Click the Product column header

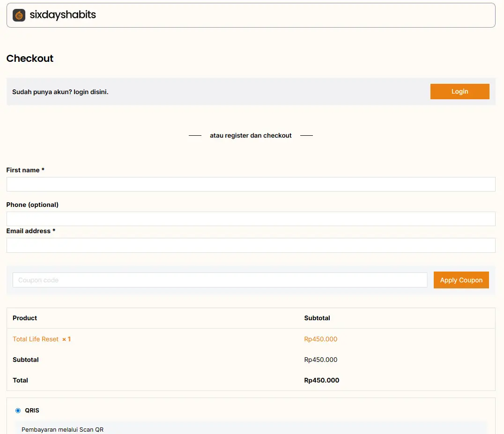click(x=25, y=318)
